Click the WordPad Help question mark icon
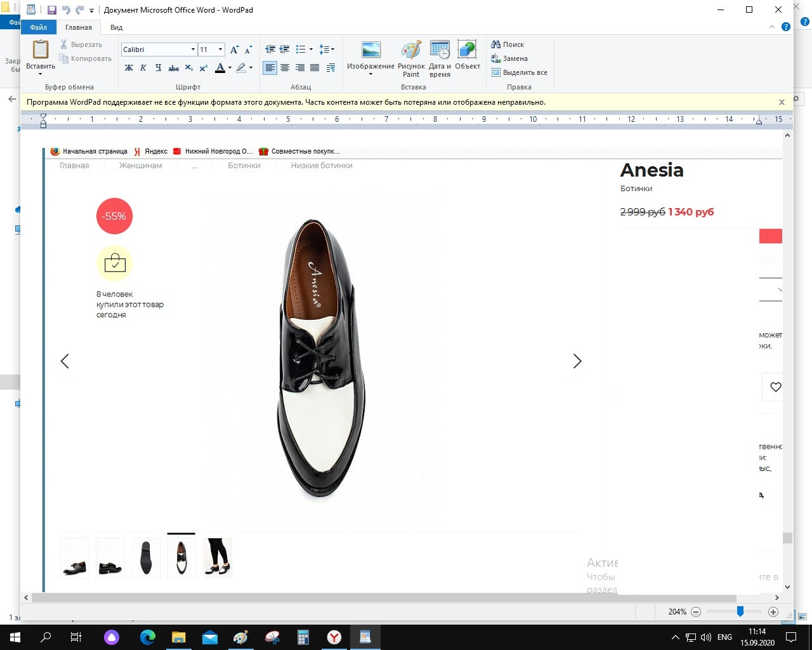The height and width of the screenshot is (650, 812). 786,27
